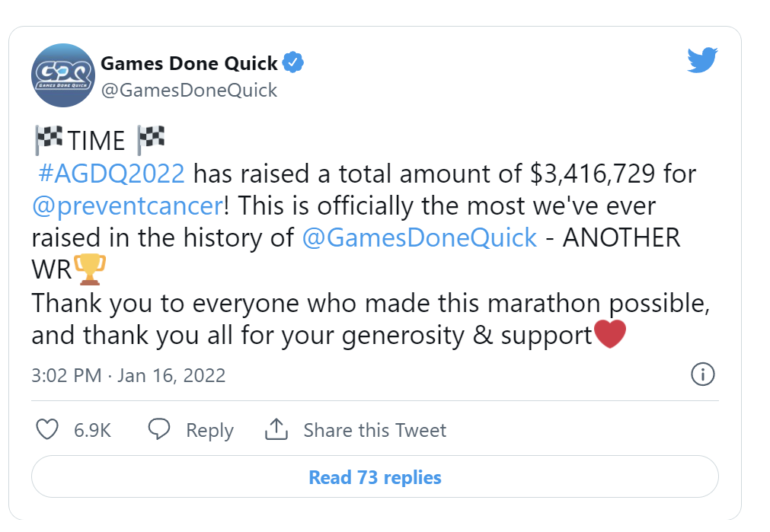
Task: Click the Share this Tweet label
Action: pyautogui.click(x=375, y=430)
